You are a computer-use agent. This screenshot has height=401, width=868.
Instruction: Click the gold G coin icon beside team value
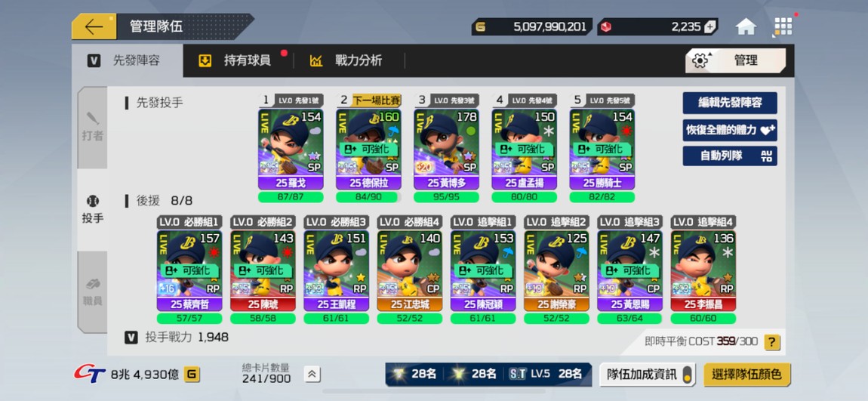click(x=192, y=375)
